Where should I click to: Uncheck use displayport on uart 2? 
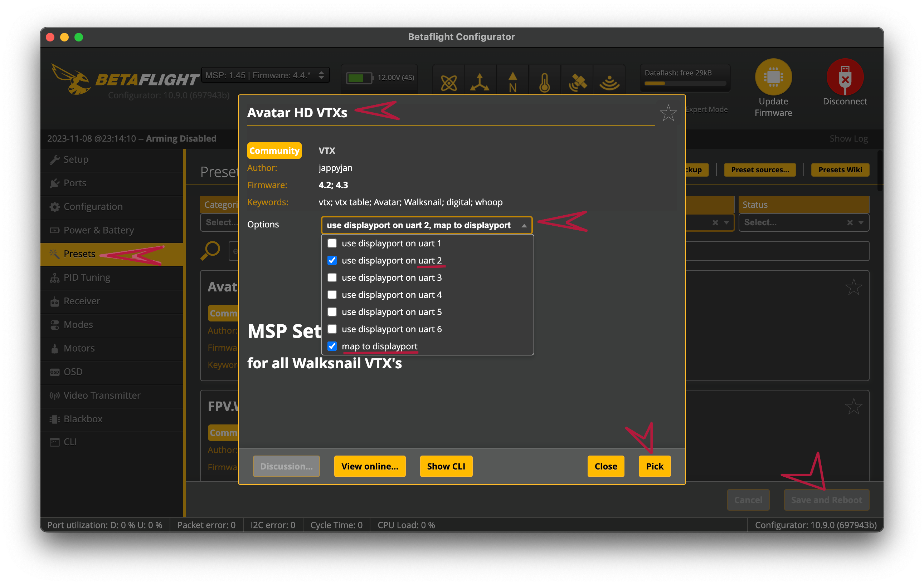[332, 260]
